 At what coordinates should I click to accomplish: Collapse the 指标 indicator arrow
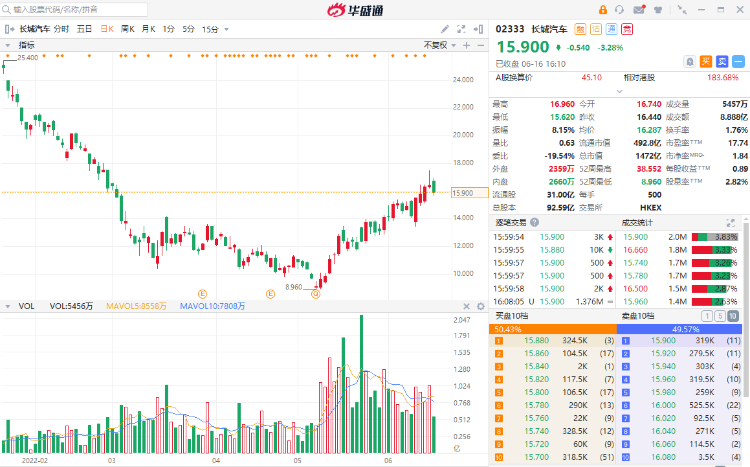[8, 45]
